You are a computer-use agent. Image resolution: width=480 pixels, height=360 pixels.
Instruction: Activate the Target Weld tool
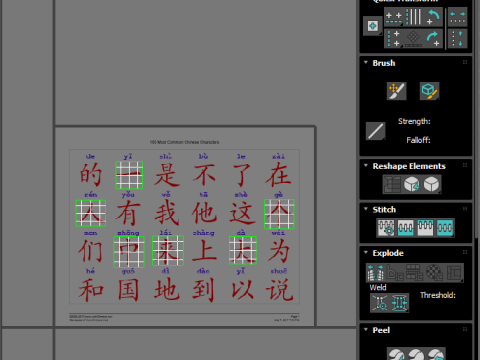(380, 303)
